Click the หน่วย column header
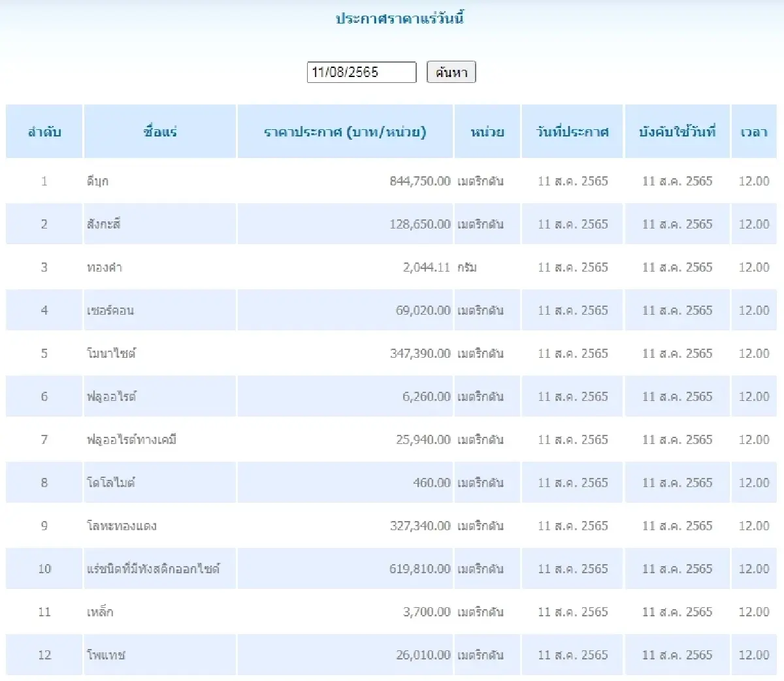 click(x=487, y=132)
